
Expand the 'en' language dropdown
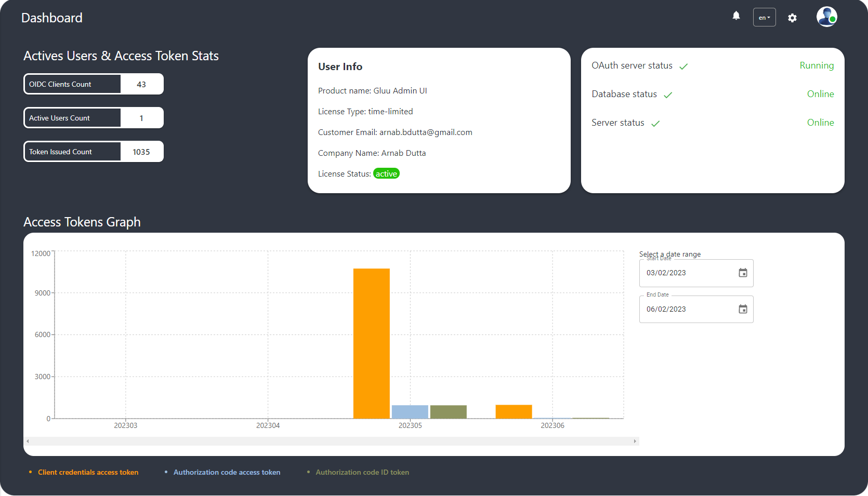[764, 17]
